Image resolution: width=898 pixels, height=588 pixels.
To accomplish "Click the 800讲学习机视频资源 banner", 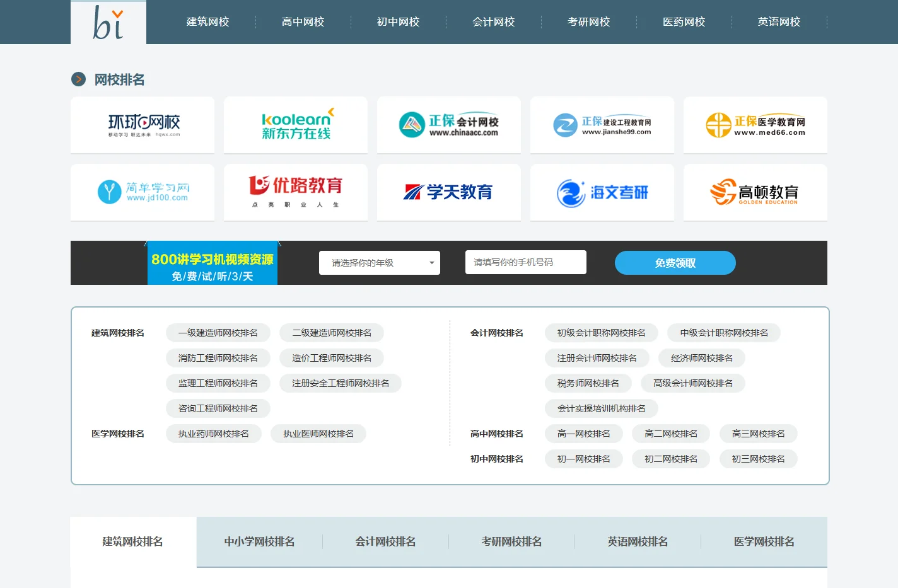I will point(213,263).
